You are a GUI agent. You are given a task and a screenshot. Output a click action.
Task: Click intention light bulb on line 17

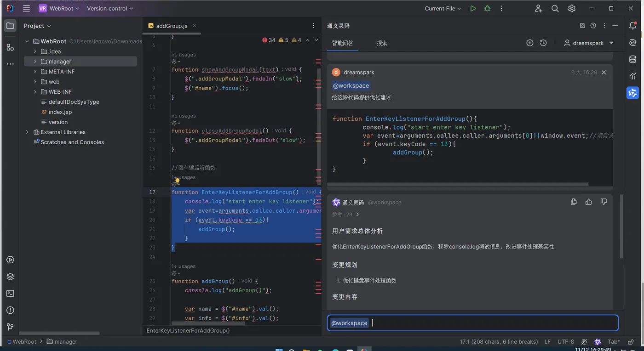[177, 181]
